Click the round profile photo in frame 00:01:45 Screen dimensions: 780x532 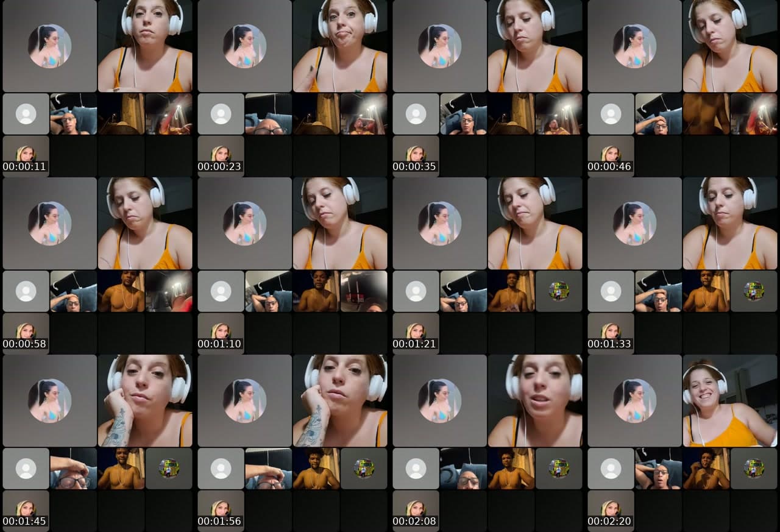49,400
